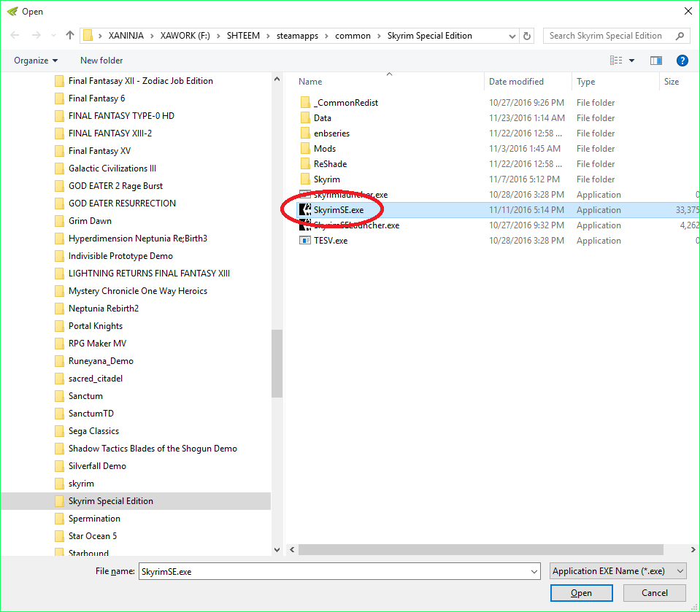Image resolution: width=700 pixels, height=612 pixels.
Task: Select the TESV.exe file name
Action: click(331, 241)
